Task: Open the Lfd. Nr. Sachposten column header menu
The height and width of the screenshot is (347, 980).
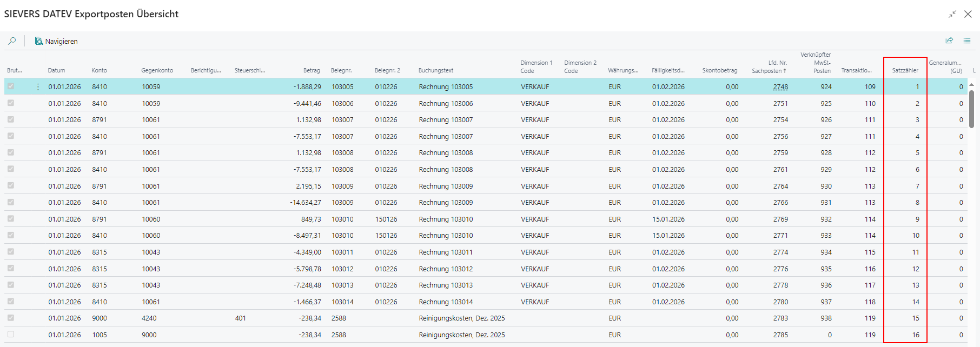Action: [769, 67]
